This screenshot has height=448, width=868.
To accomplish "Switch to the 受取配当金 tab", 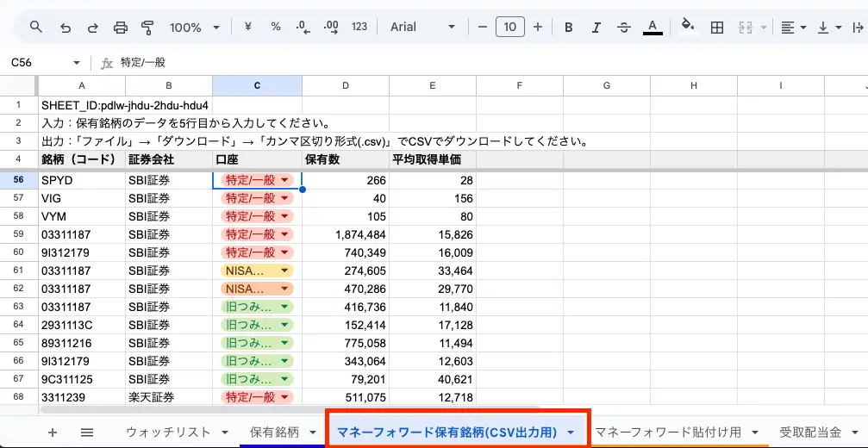I will point(810,432).
